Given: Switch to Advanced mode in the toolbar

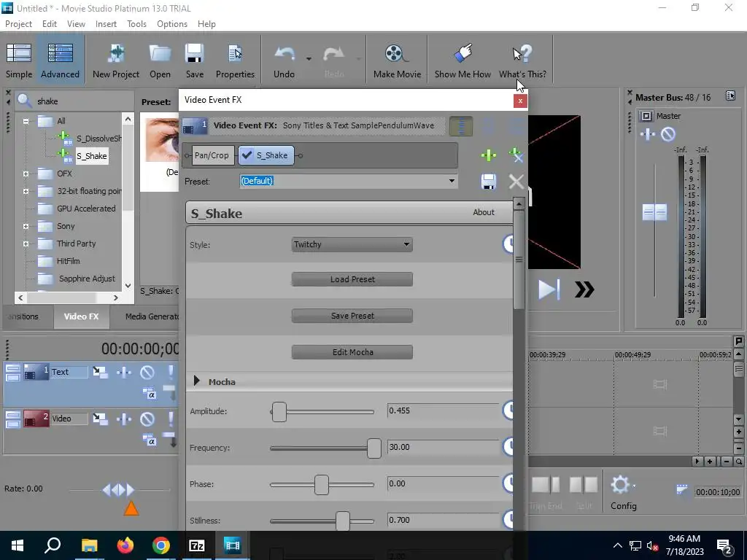Looking at the screenshot, I should 60,60.
